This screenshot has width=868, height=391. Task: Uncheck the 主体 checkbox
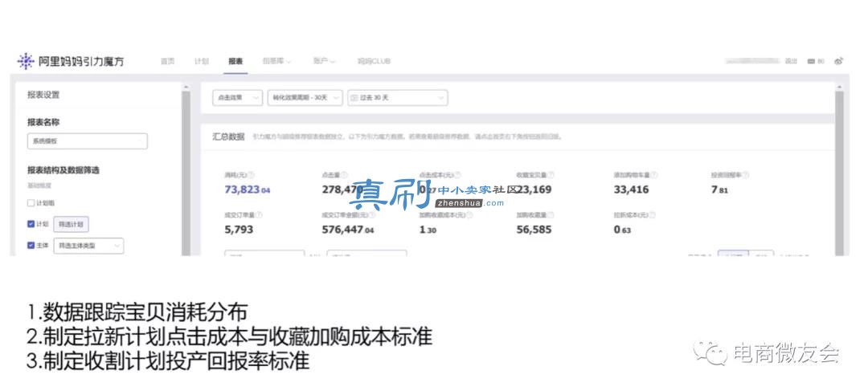pos(31,245)
